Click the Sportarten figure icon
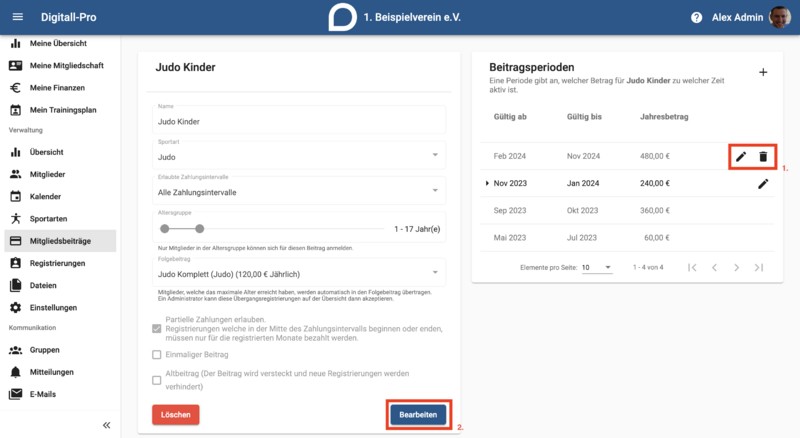 [16, 218]
